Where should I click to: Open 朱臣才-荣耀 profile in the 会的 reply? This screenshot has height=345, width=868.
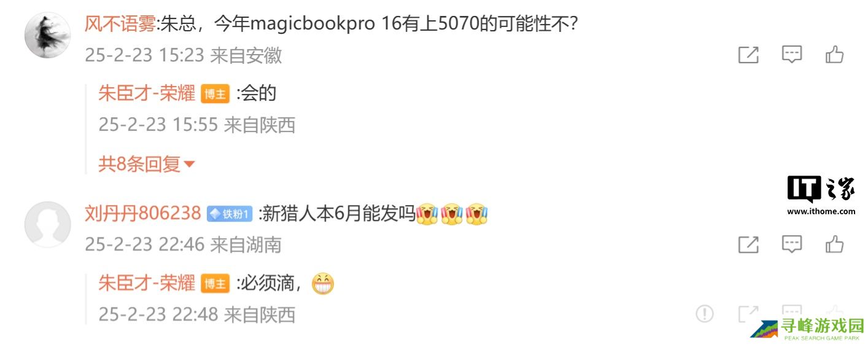[147, 93]
